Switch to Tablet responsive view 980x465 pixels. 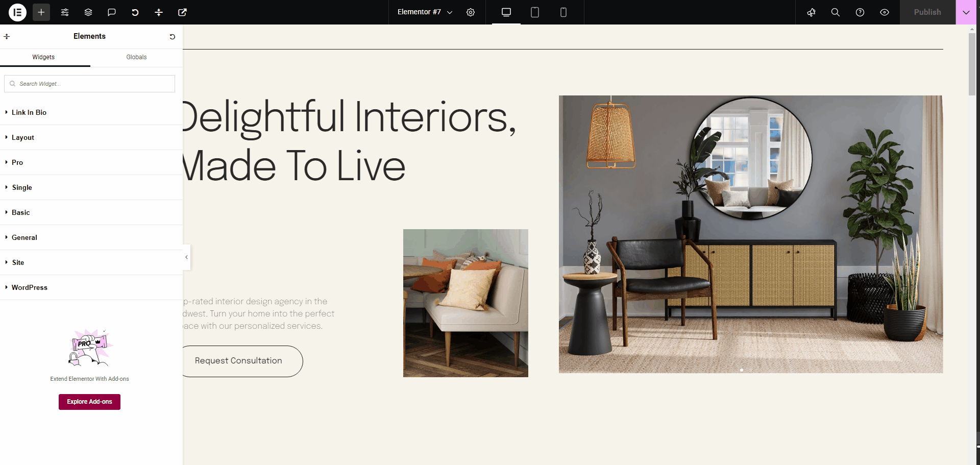[535, 12]
